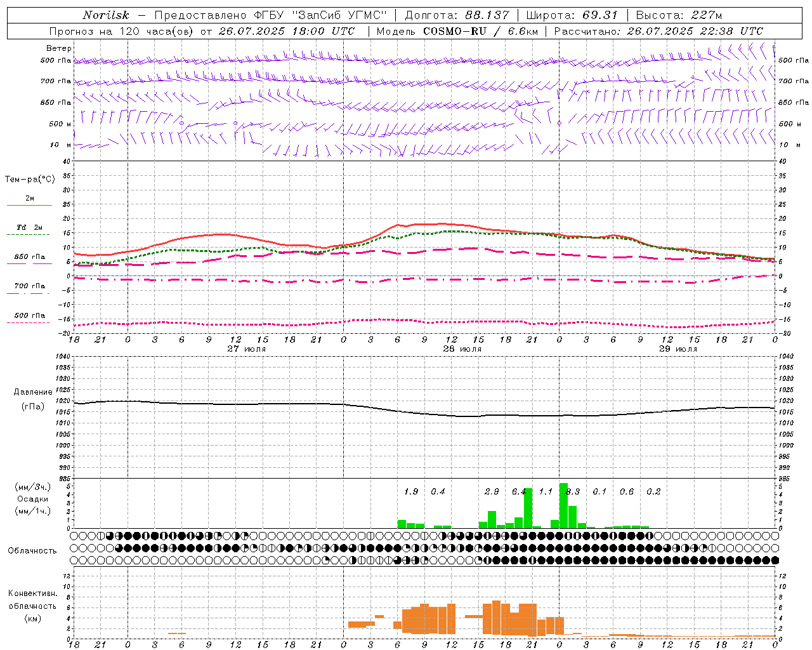The height and width of the screenshot is (650, 812).
Task: Click the "Ветер" wind panel label
Action: point(59,48)
